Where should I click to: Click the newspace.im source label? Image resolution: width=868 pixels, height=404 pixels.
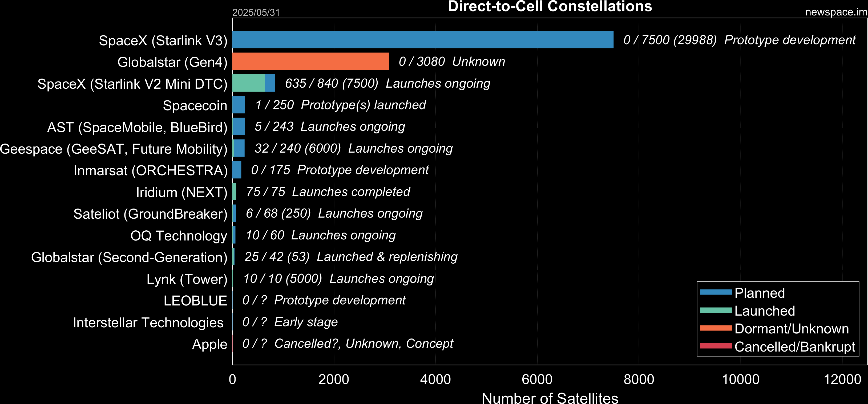click(x=836, y=12)
